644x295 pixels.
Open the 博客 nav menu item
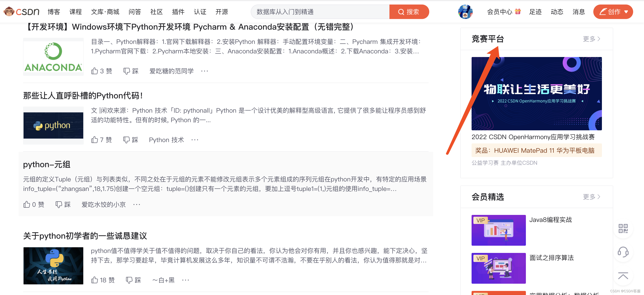click(x=54, y=12)
